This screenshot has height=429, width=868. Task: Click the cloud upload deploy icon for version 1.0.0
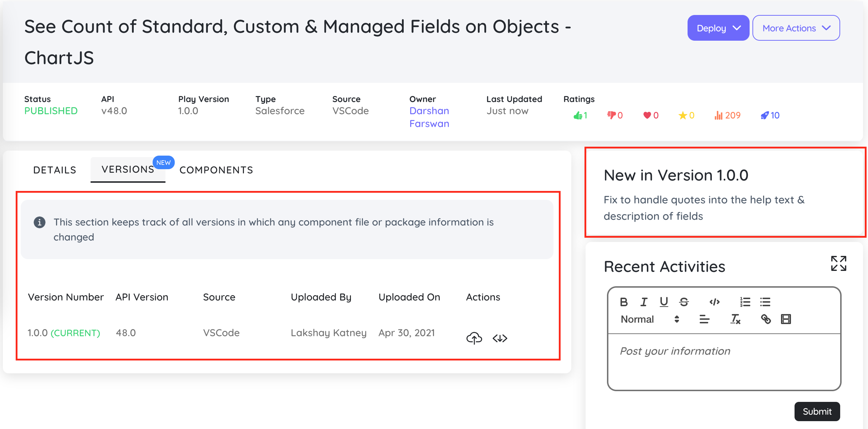(x=474, y=338)
